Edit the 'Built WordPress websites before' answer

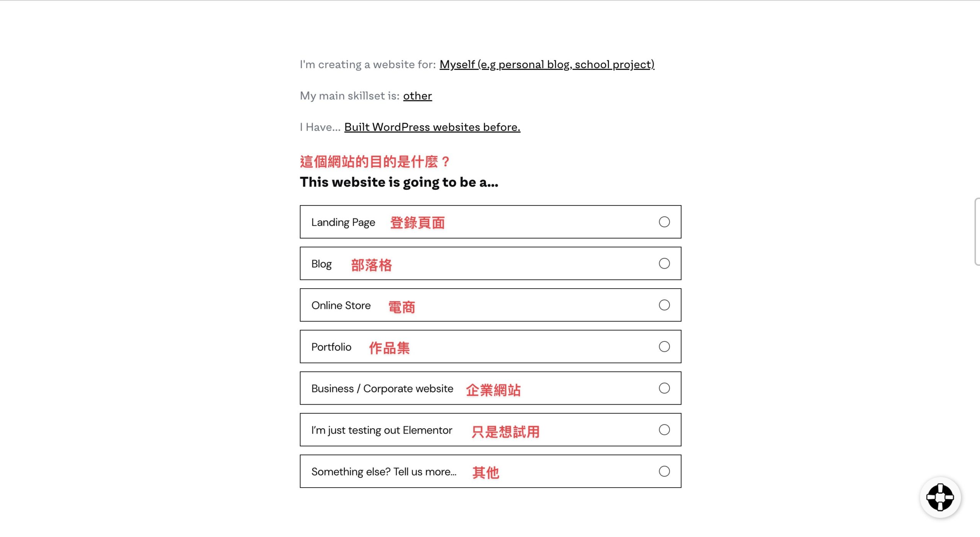[x=432, y=127]
